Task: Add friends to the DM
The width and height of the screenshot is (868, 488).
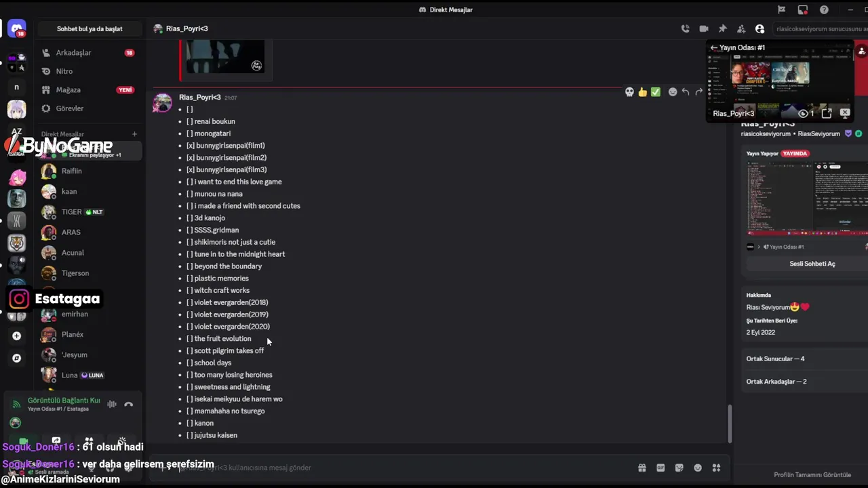Action: point(741,28)
